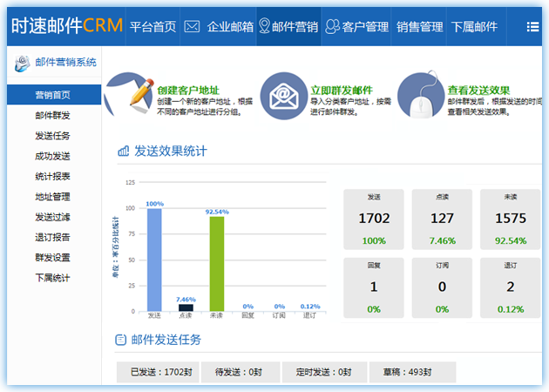Click the 创建客户地址 link
Image resolution: width=549 pixels, height=392 pixels.
188,90
